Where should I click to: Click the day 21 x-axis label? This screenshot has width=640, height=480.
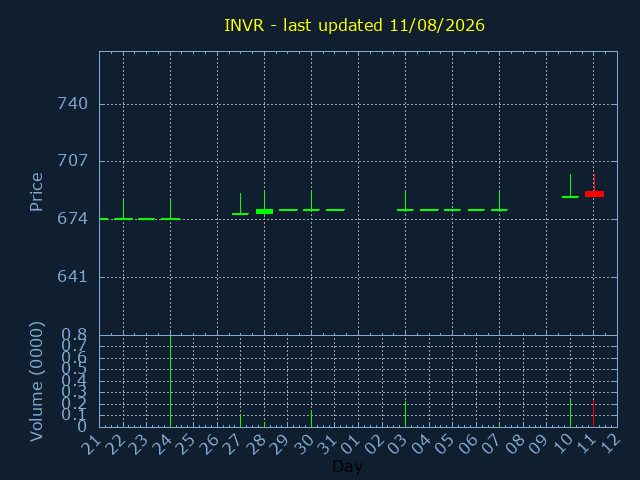click(91, 444)
